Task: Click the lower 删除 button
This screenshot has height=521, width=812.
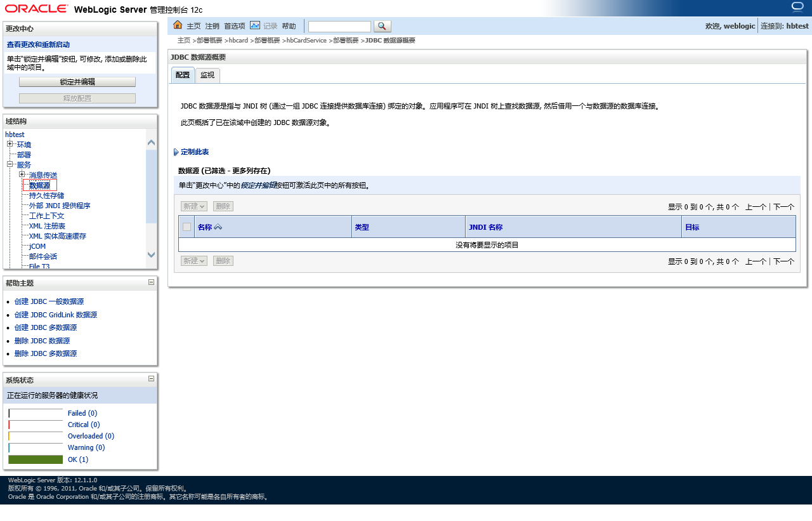Action: coord(223,261)
